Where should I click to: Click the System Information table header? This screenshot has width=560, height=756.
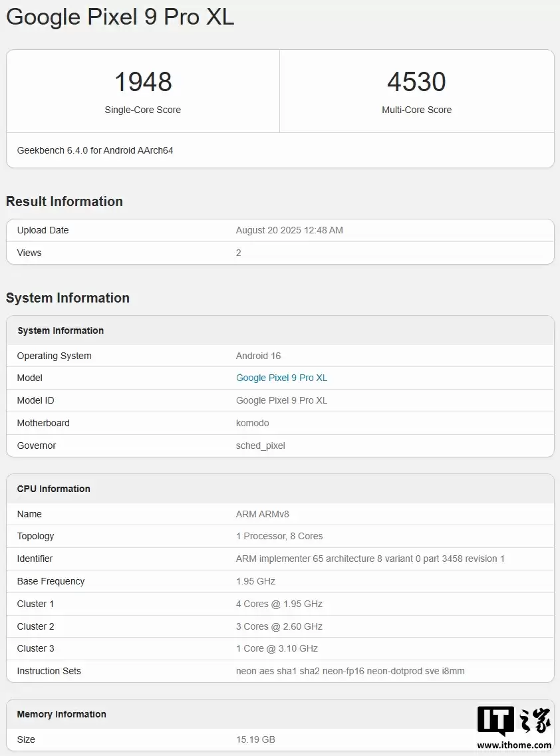coord(61,330)
